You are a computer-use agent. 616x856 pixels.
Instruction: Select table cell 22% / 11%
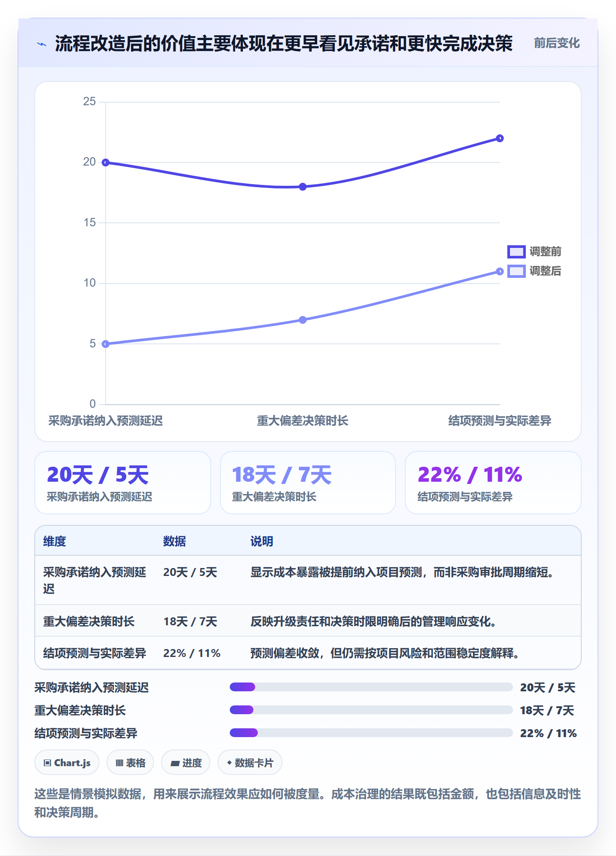point(192,653)
